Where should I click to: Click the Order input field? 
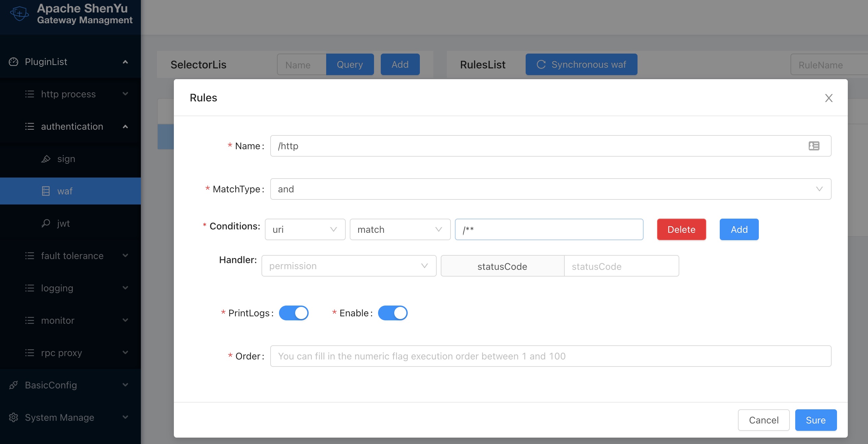point(550,356)
